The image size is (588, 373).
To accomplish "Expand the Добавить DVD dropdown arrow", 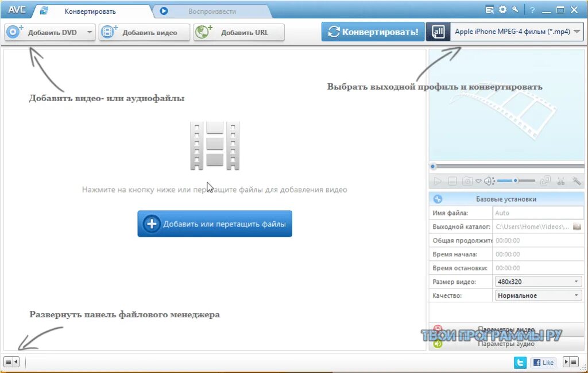I will click(x=90, y=32).
